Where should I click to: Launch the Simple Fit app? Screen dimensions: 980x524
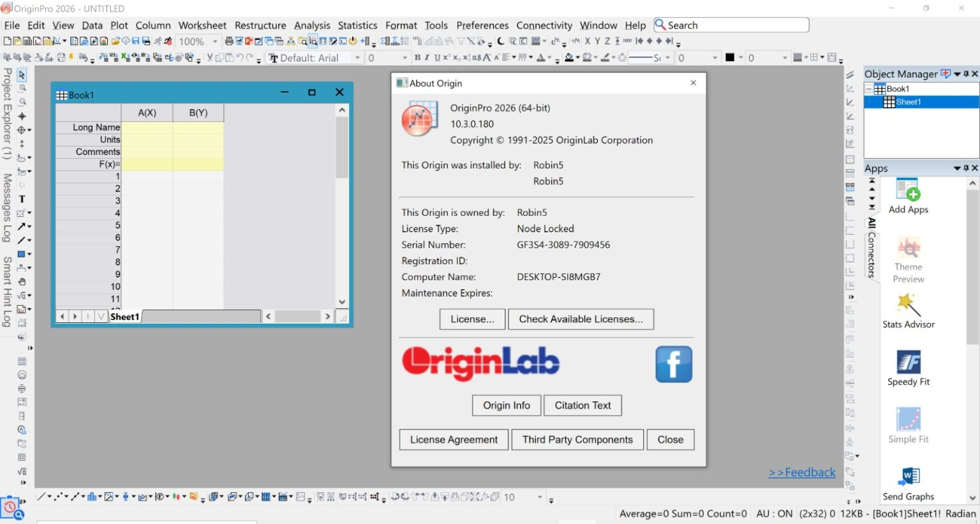coord(909,426)
